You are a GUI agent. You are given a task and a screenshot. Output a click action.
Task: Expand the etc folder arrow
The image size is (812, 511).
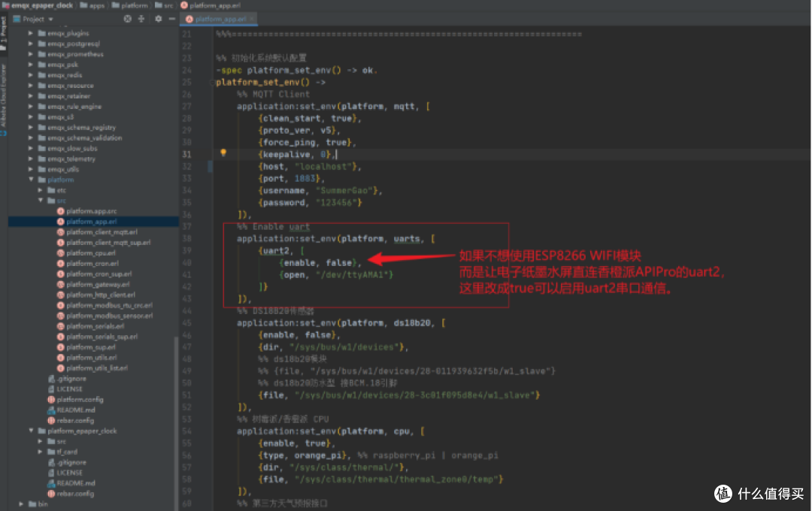click(41, 190)
